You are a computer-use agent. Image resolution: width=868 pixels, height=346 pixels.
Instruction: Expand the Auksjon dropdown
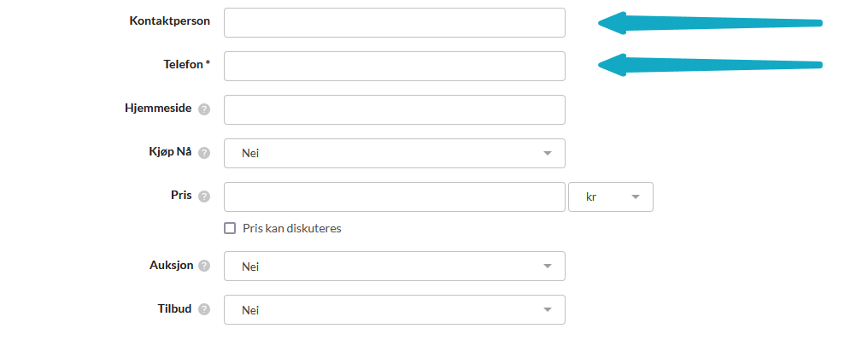coord(394,266)
